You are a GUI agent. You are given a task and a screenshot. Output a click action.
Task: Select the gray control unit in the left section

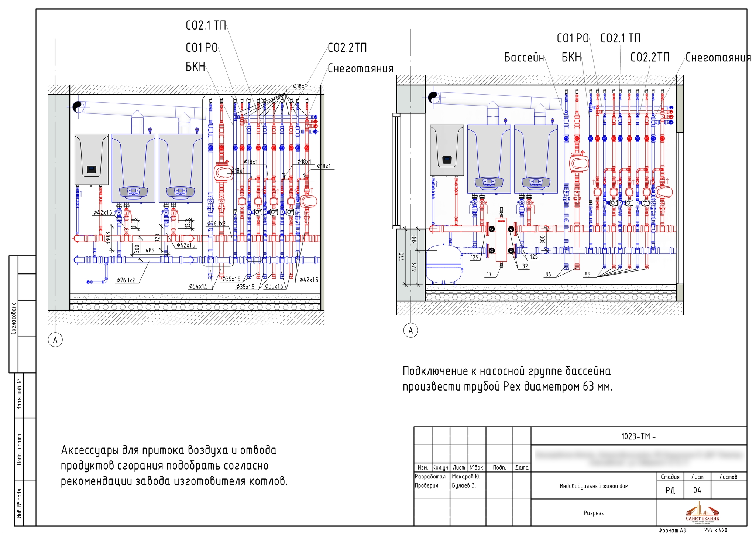click(91, 159)
